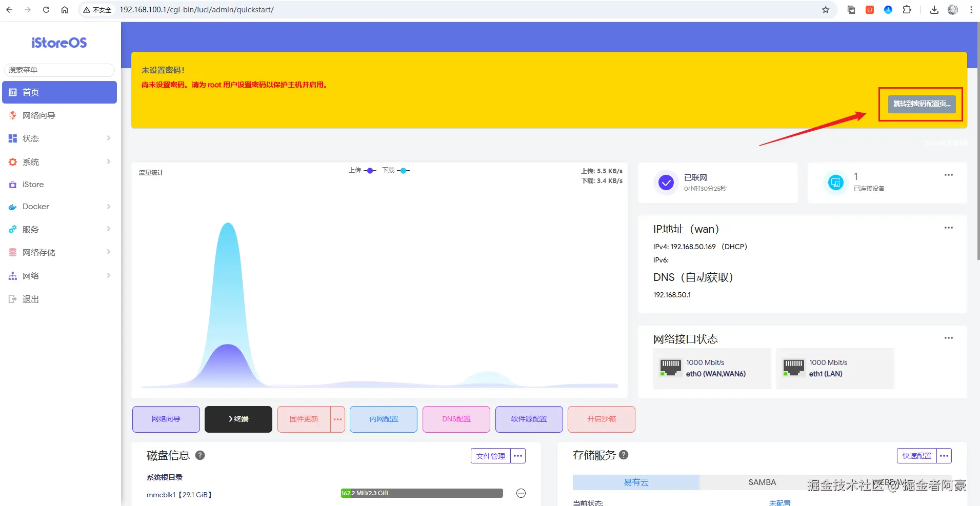Image resolution: width=980 pixels, height=506 pixels.
Task: Bookmark this page with the star icon
Action: click(826, 10)
